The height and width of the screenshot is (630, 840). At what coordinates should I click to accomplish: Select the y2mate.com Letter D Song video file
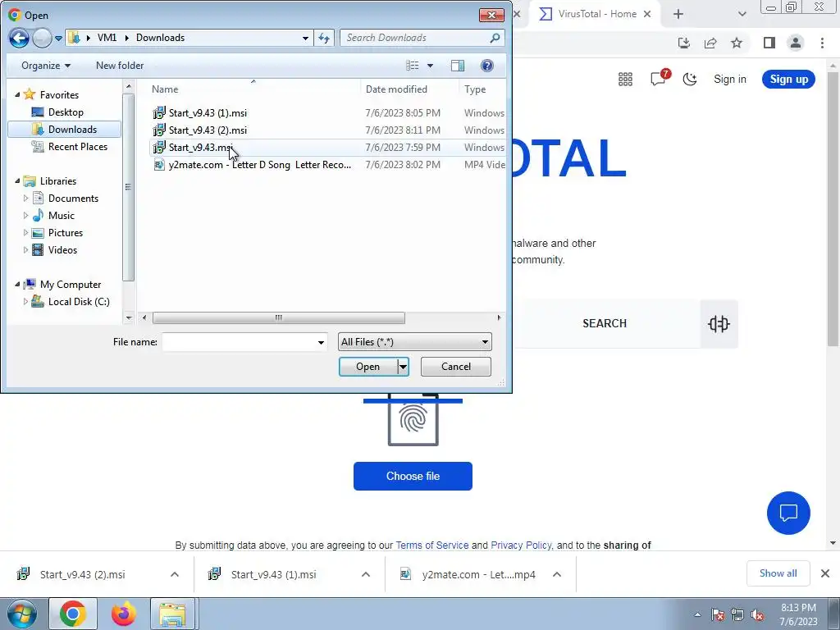click(x=252, y=164)
